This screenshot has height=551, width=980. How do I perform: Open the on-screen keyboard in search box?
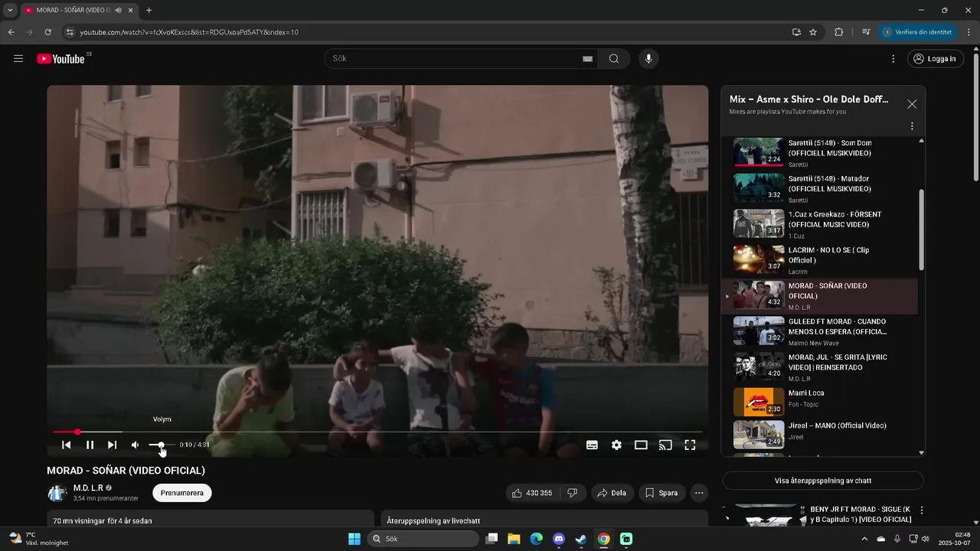(x=587, y=59)
